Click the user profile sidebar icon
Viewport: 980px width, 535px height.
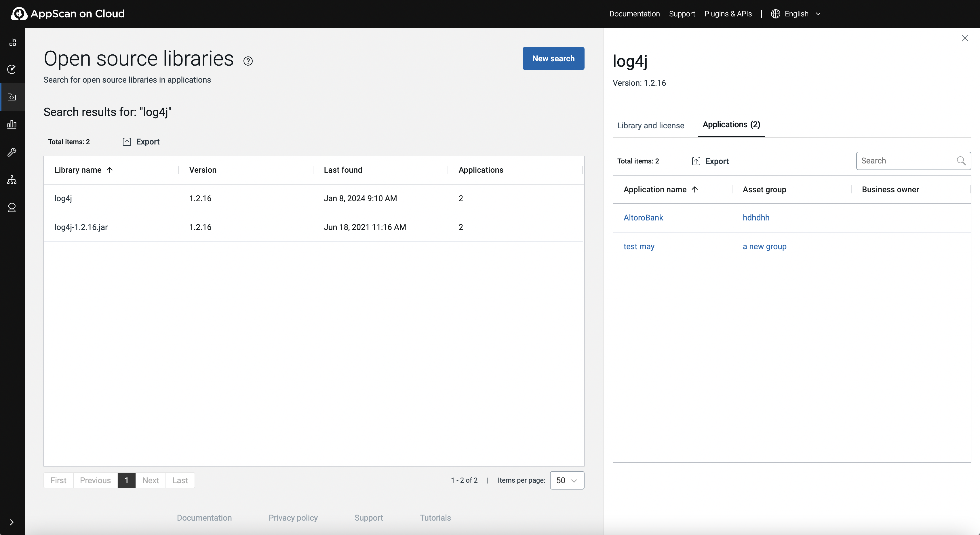[12, 207]
